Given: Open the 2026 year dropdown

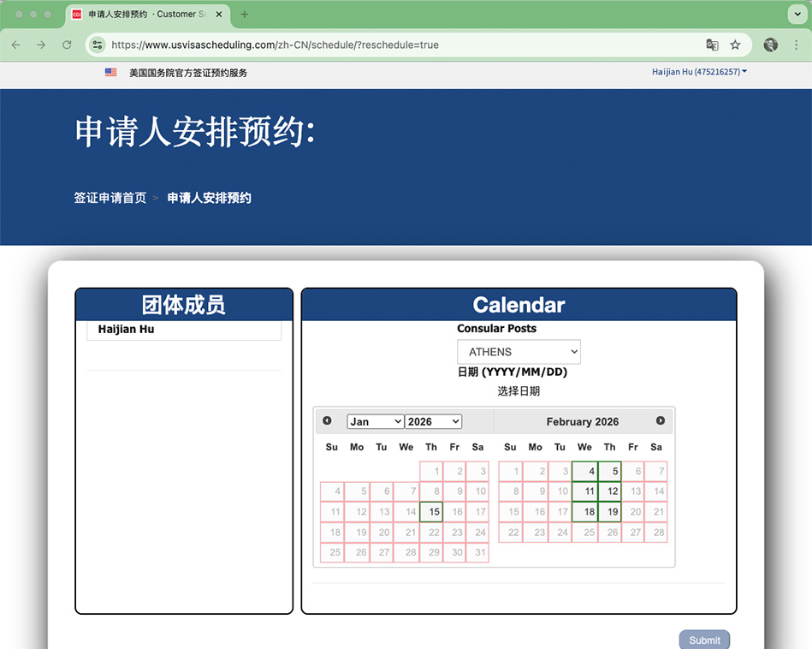Looking at the screenshot, I should click(x=433, y=422).
